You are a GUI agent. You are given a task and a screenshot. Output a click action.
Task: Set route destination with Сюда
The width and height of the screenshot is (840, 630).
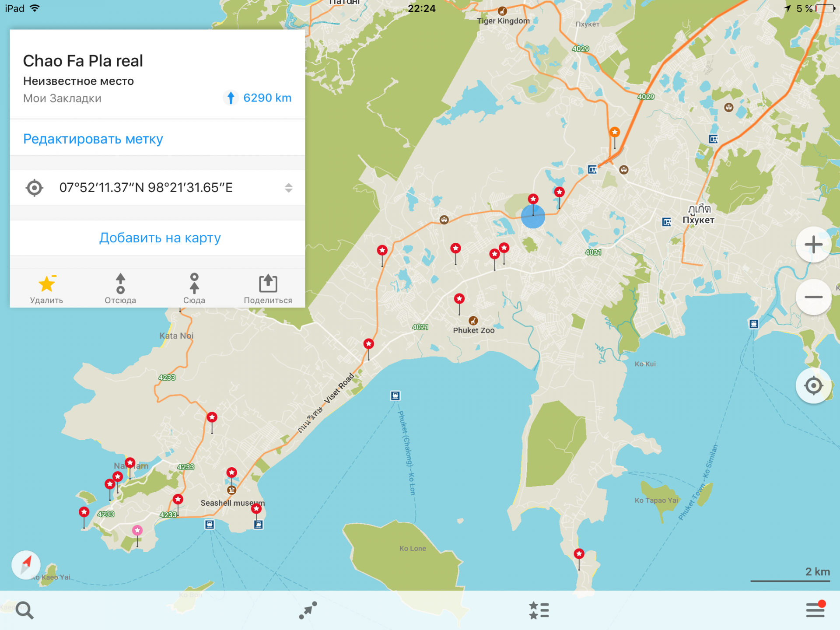(x=194, y=289)
